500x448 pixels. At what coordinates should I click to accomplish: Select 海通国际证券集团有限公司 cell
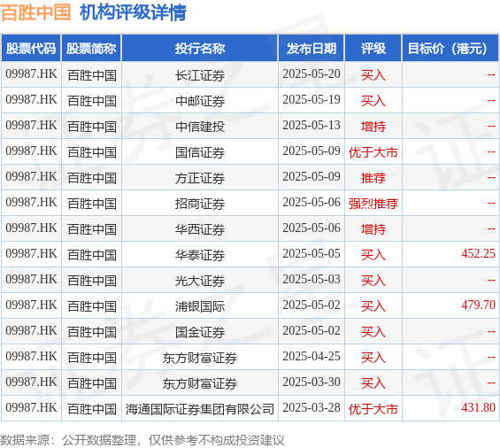[x=200, y=408]
